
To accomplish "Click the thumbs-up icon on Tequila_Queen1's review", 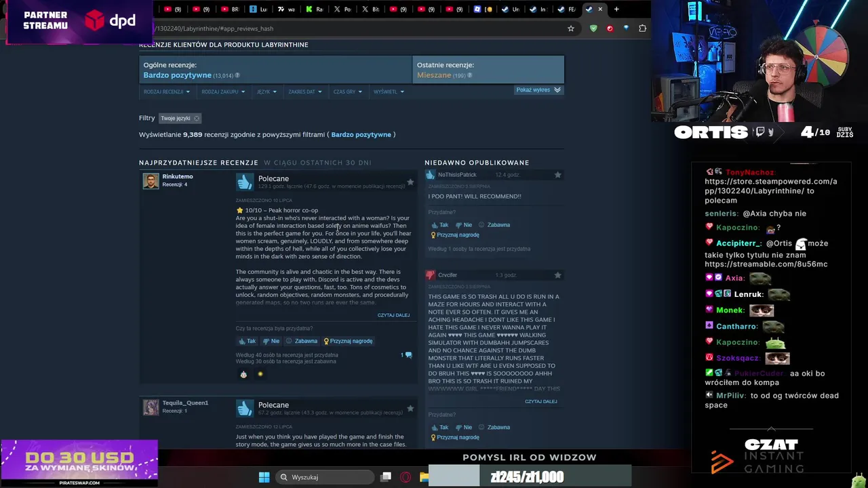I will 244,408.
